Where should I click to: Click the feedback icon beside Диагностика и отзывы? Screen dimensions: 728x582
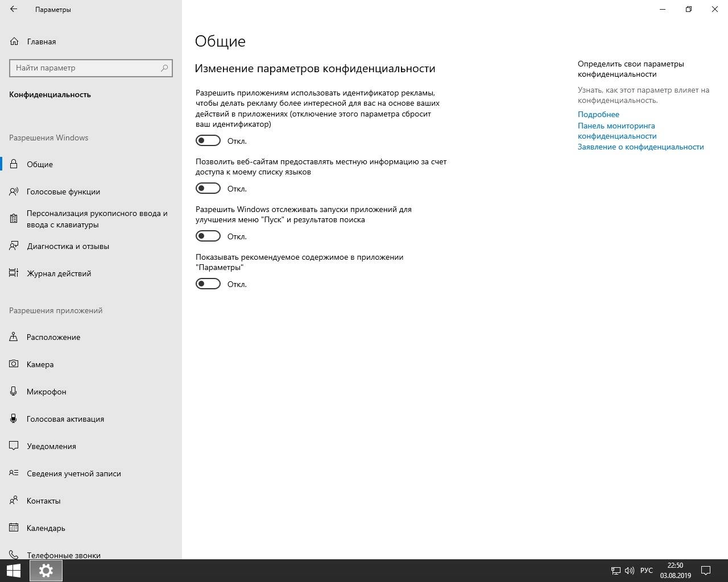14,246
